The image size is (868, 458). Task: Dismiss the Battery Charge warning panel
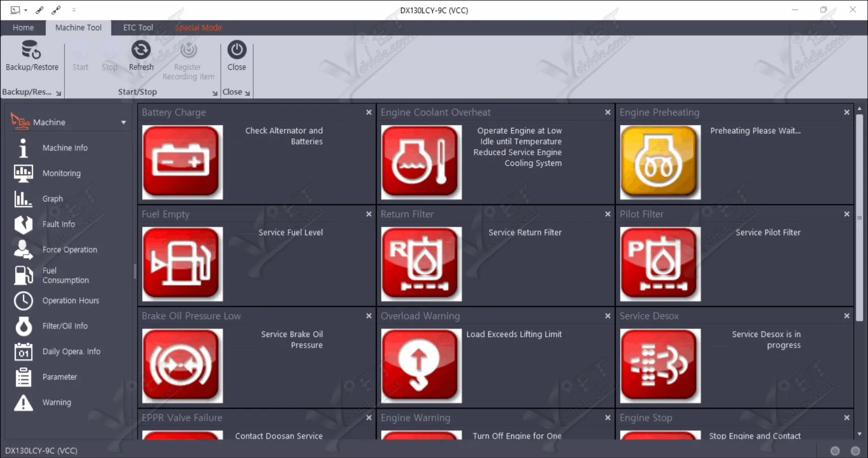pos(369,112)
